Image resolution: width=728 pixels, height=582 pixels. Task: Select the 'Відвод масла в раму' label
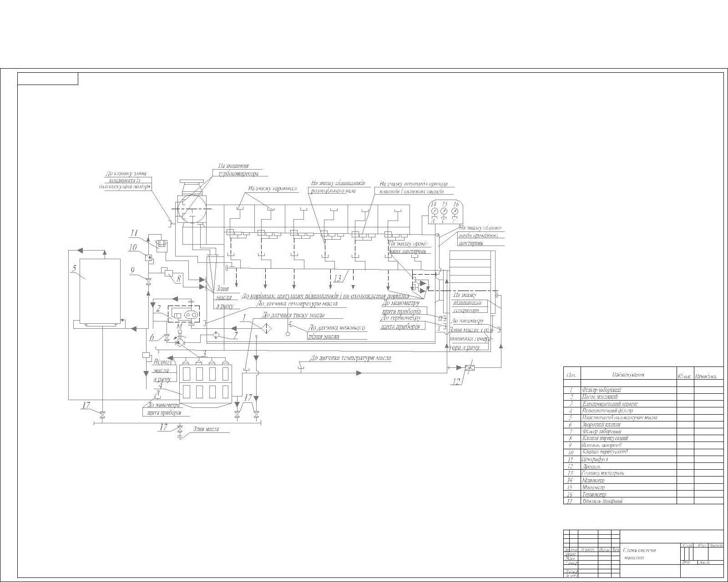point(162,370)
